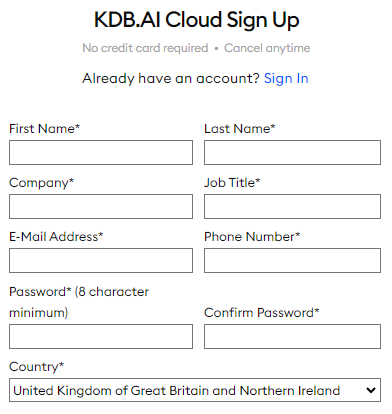Click the Job Title* label

click(232, 183)
